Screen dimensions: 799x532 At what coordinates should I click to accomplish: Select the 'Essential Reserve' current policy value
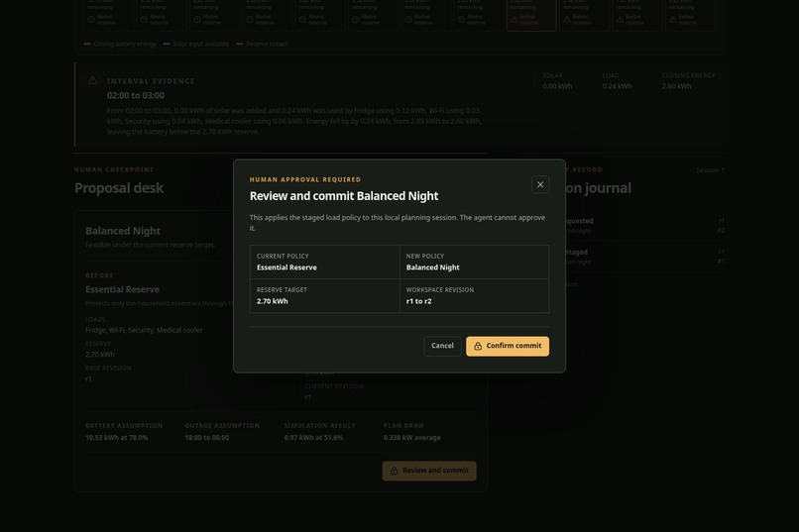point(286,267)
